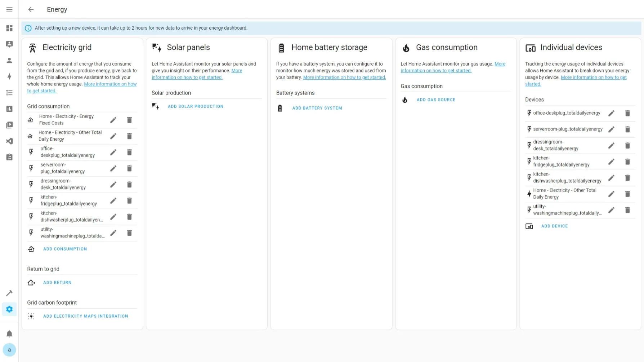Delete grid consumption dressingroom-desk_totaldailyenergy
Viewport: 644px width, 362px height.
click(129, 185)
